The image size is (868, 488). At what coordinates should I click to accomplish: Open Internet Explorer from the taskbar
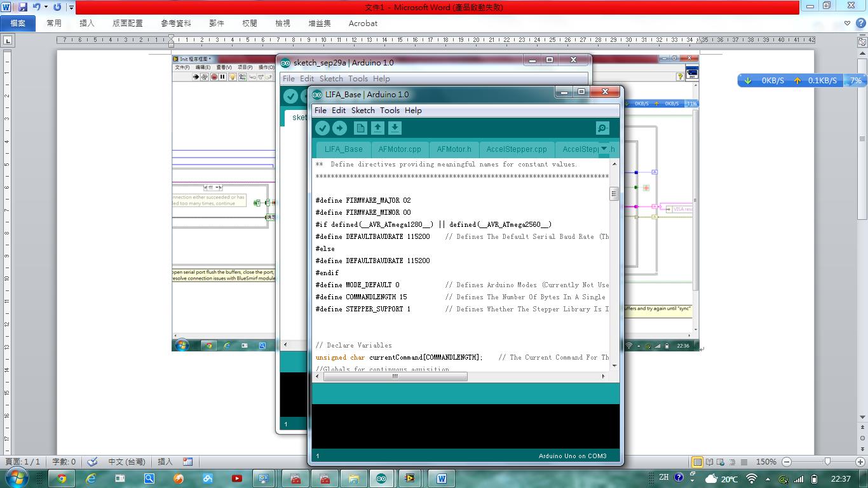(91, 478)
